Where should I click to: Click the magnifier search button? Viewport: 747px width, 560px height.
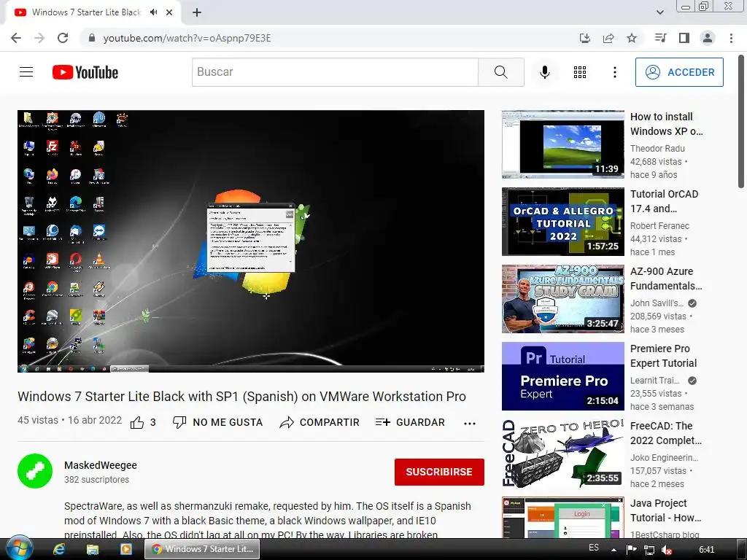(500, 72)
